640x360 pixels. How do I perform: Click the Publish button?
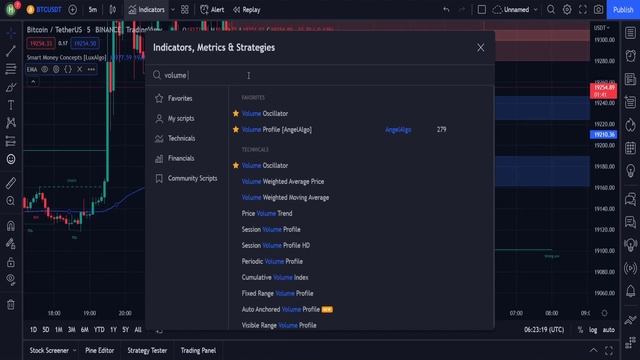(x=623, y=10)
